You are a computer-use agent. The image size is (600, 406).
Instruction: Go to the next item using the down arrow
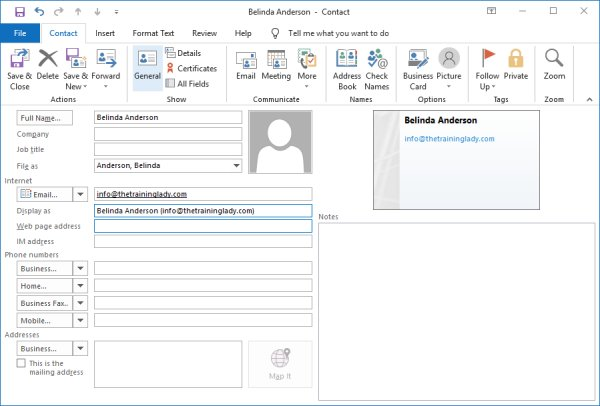tap(97, 12)
